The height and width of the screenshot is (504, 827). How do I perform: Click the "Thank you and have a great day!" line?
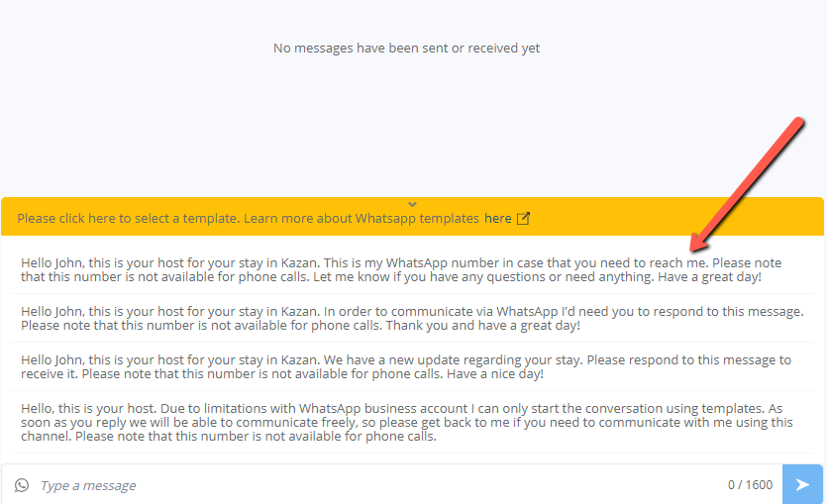(x=482, y=326)
